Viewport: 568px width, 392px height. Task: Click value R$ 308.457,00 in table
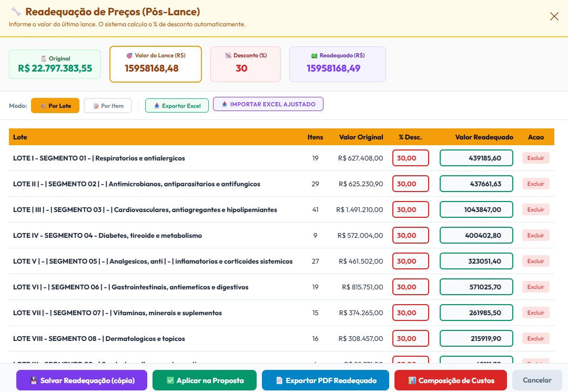(360, 338)
